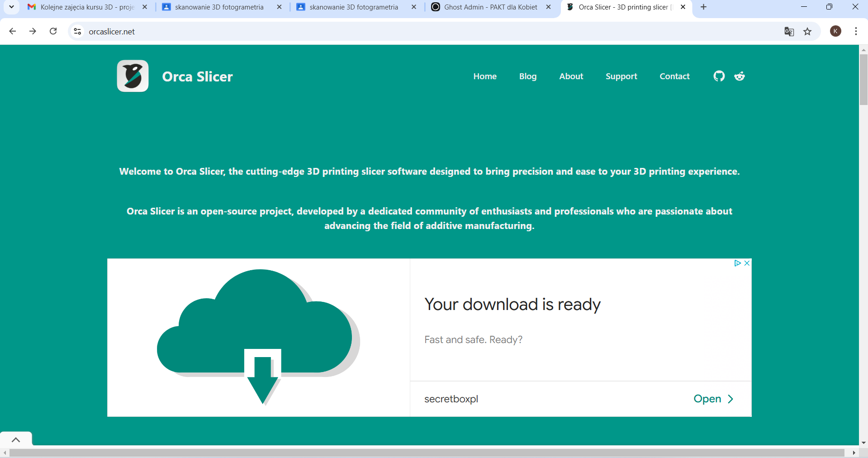Click the browser Forward arrow
The height and width of the screenshot is (458, 868).
pyautogui.click(x=33, y=31)
